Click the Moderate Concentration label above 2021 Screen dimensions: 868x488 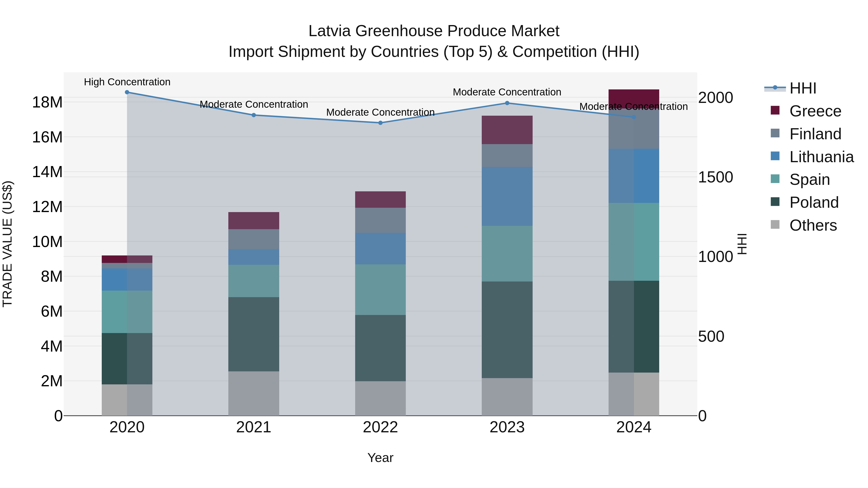click(x=254, y=104)
